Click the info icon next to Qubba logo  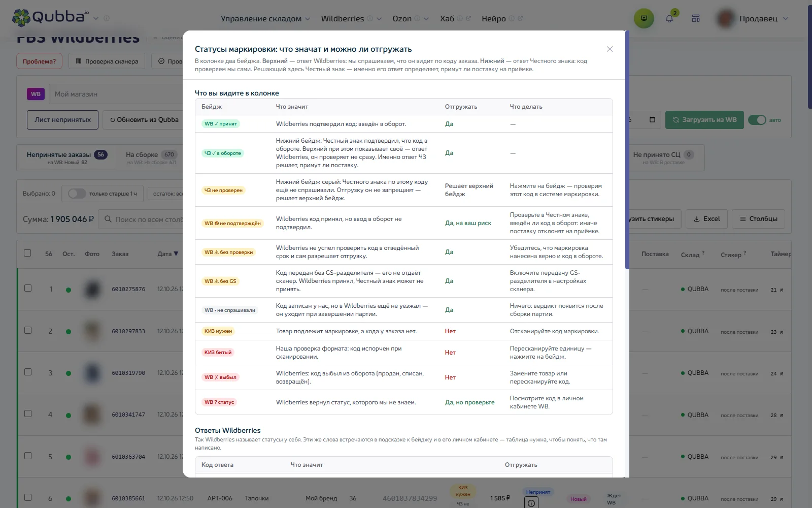107,18
